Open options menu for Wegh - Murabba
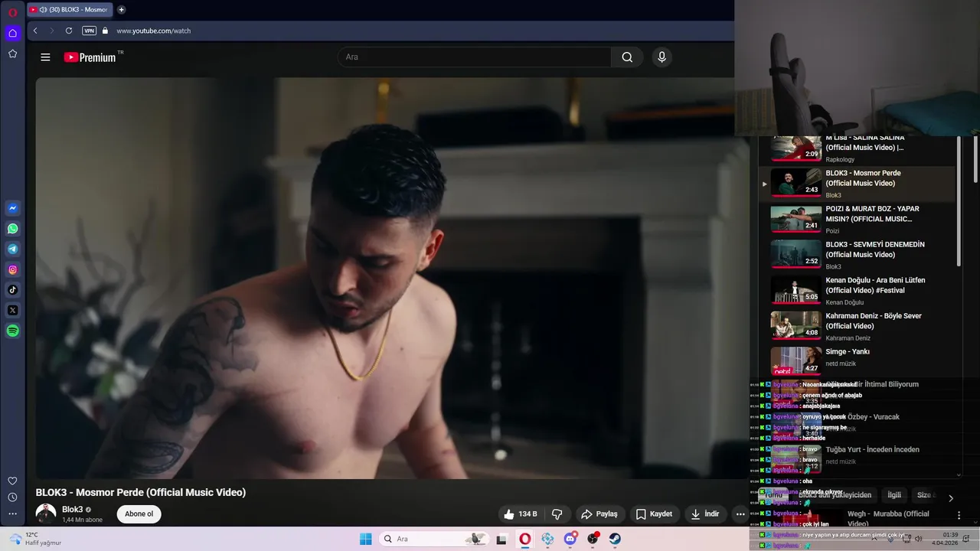The image size is (980, 551). point(959,516)
